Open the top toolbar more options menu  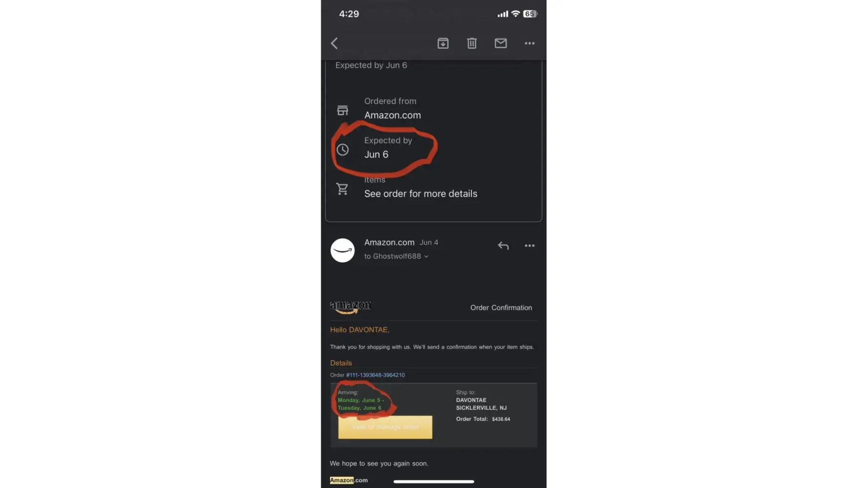[530, 43]
